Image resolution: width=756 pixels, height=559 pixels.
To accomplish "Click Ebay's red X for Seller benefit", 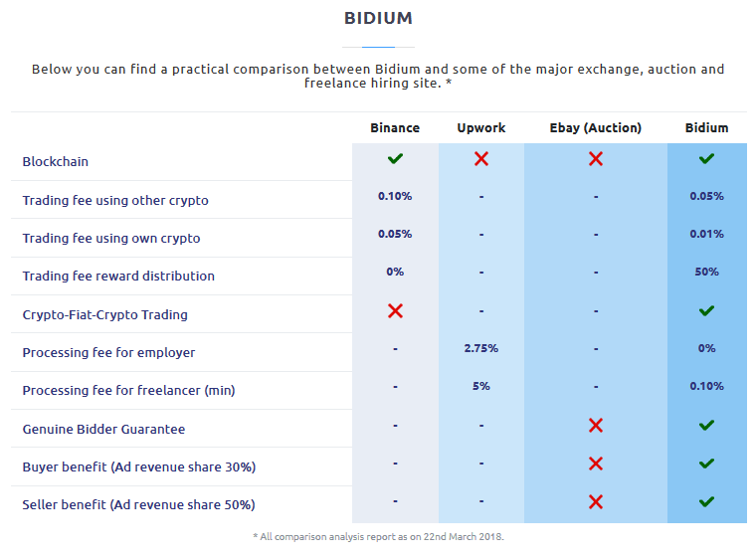I will [x=596, y=502].
